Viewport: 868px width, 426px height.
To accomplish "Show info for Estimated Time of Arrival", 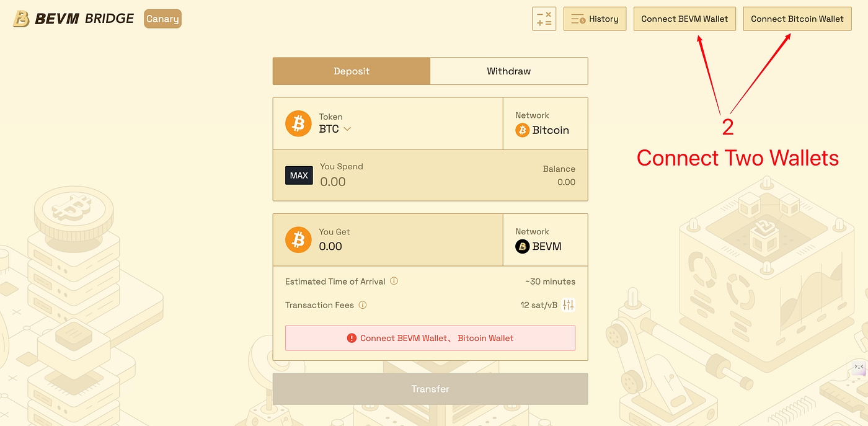I will tap(394, 281).
